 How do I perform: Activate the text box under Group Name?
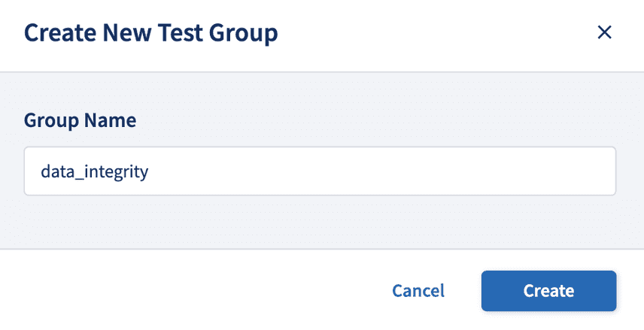point(320,171)
